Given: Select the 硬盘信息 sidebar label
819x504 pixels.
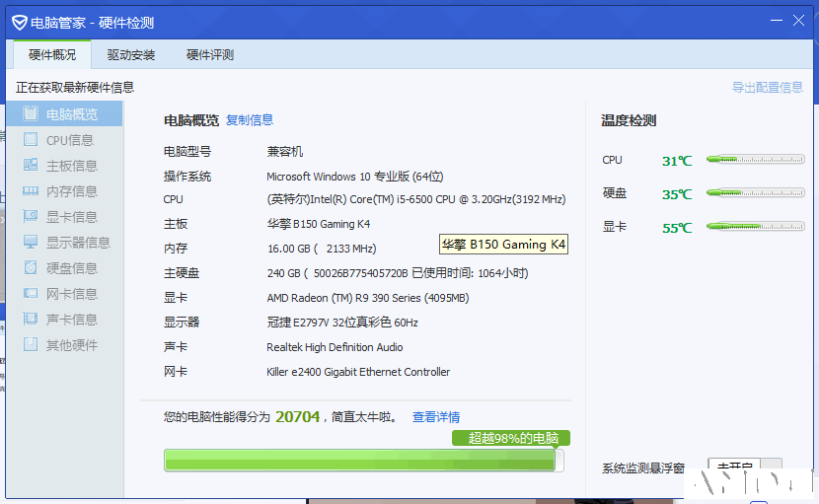Looking at the screenshot, I should point(72,268).
